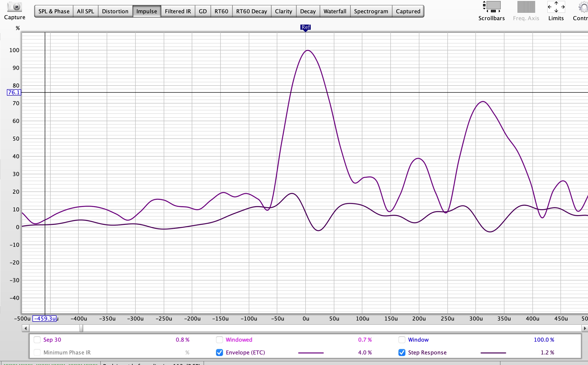Click the 0u time axis label
The width and height of the screenshot is (588, 365).
point(306,319)
